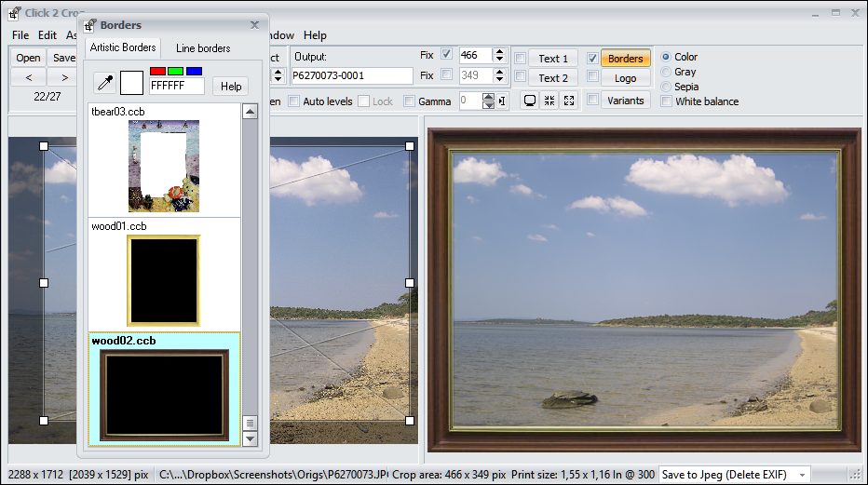Click the green color swatch

175,72
